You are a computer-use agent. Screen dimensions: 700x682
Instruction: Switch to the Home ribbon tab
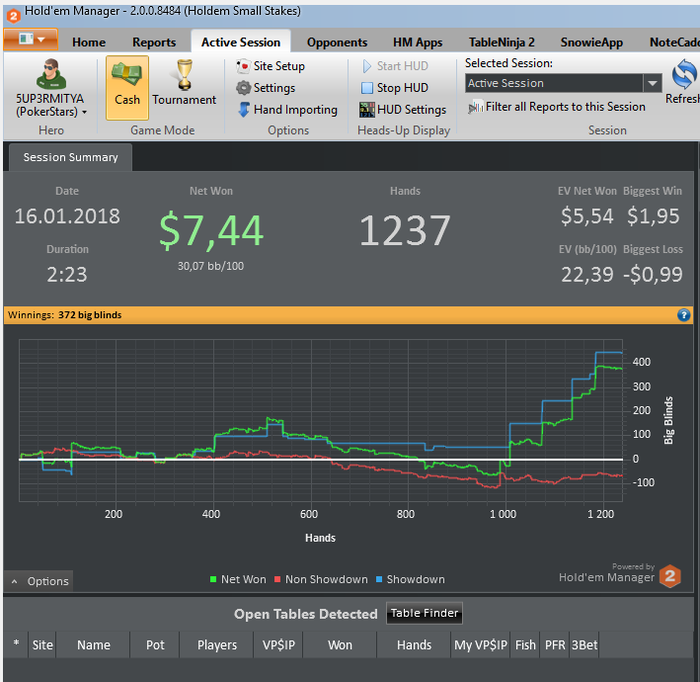coord(89,42)
